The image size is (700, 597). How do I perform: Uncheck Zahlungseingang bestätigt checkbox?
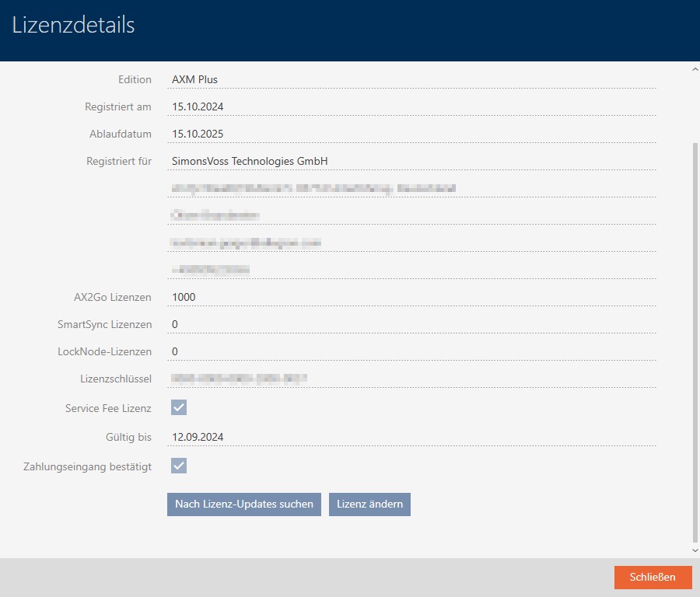(x=178, y=466)
